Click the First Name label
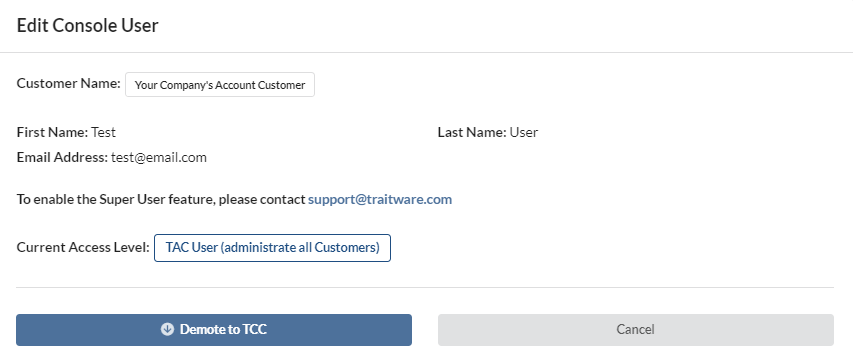The width and height of the screenshot is (853, 362). click(x=52, y=132)
